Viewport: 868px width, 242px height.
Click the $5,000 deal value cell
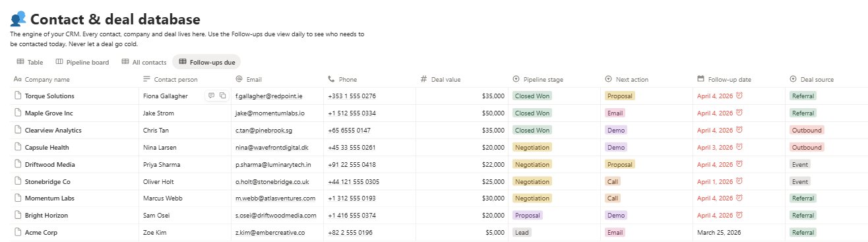462,232
